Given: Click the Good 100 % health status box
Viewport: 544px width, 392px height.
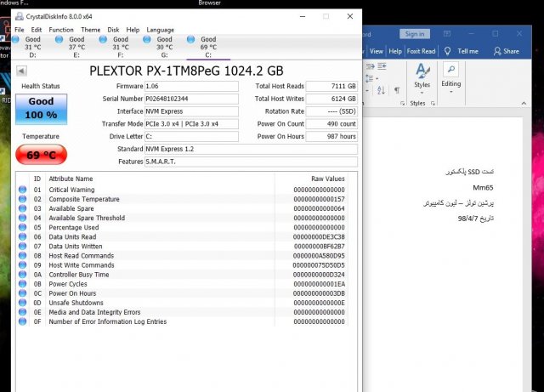Looking at the screenshot, I should pyautogui.click(x=41, y=108).
